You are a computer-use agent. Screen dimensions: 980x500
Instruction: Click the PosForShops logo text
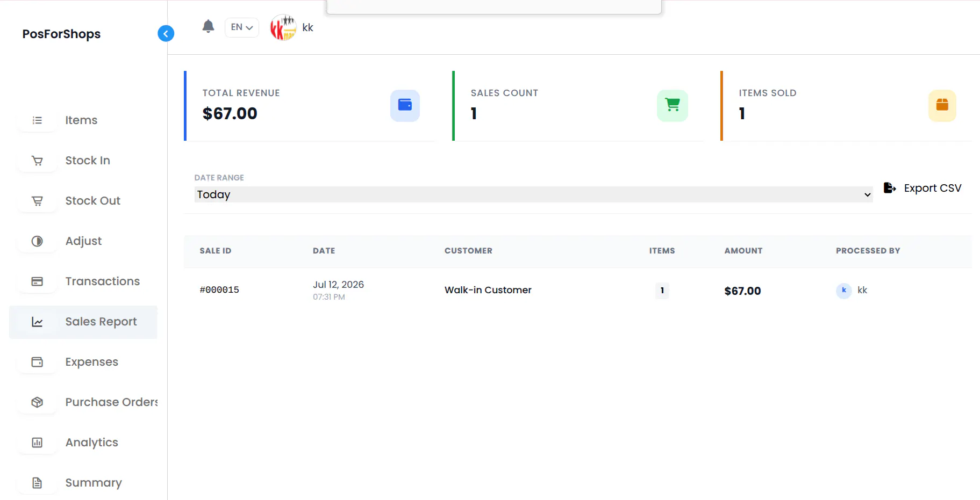[x=61, y=34]
